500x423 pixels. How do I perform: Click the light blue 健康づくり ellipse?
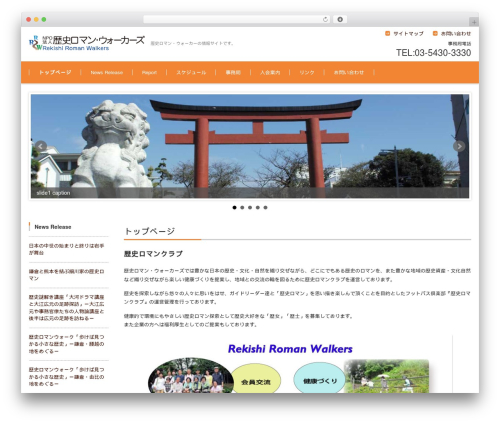tap(319, 379)
